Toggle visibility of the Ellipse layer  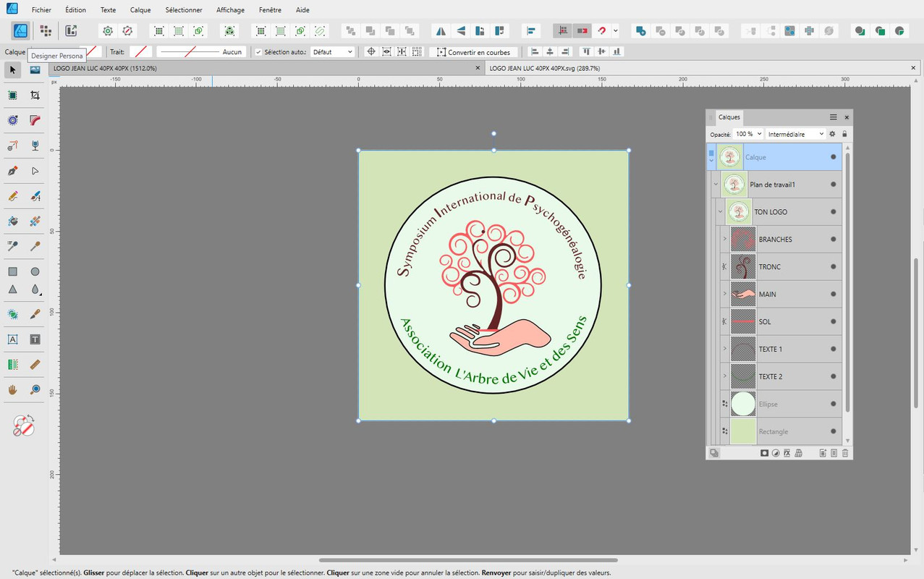click(x=834, y=404)
